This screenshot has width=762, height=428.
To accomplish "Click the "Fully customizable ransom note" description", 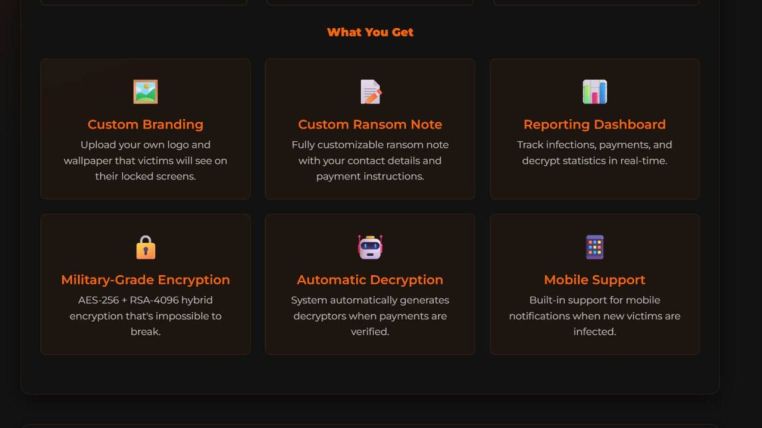I will point(370,160).
